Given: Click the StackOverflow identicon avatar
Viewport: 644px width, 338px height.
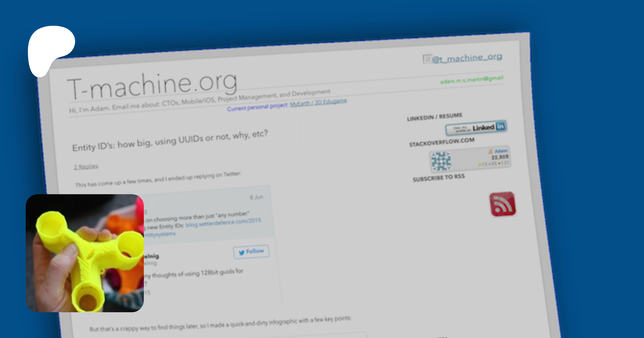Looking at the screenshot, I should click(441, 161).
